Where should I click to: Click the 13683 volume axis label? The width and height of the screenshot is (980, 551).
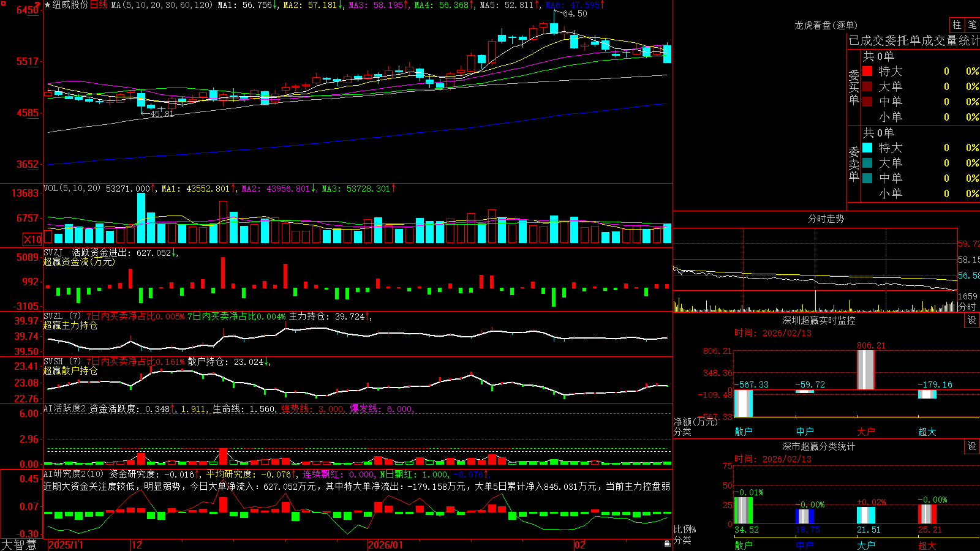point(25,193)
